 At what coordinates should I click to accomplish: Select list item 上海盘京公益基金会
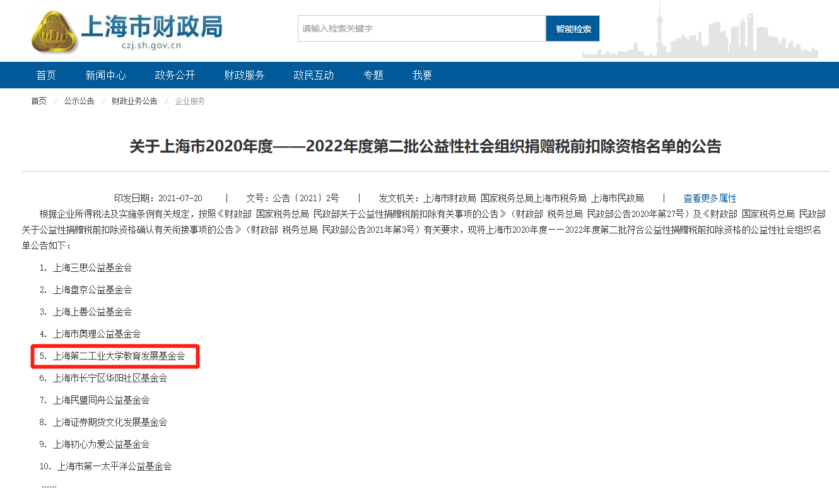[92, 290]
